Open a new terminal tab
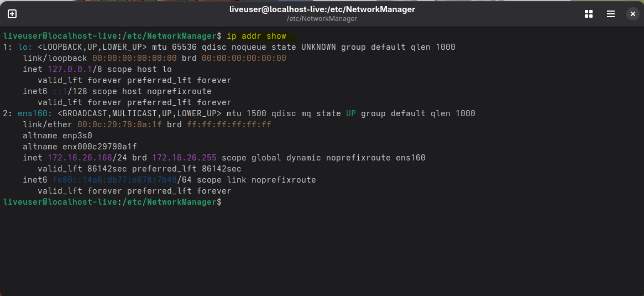644x296 pixels. click(12, 14)
